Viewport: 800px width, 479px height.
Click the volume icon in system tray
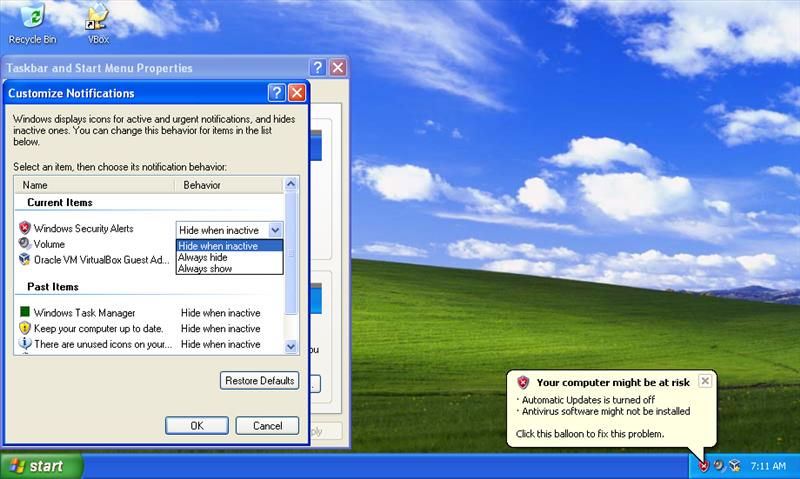coord(719,465)
